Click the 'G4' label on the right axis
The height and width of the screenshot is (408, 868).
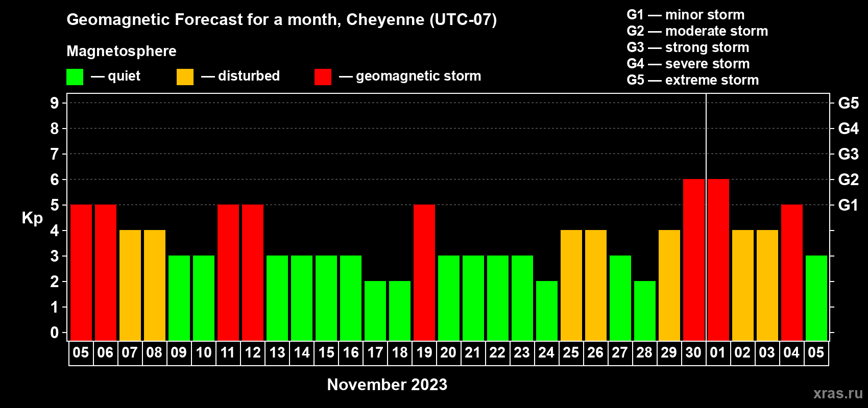tap(849, 129)
